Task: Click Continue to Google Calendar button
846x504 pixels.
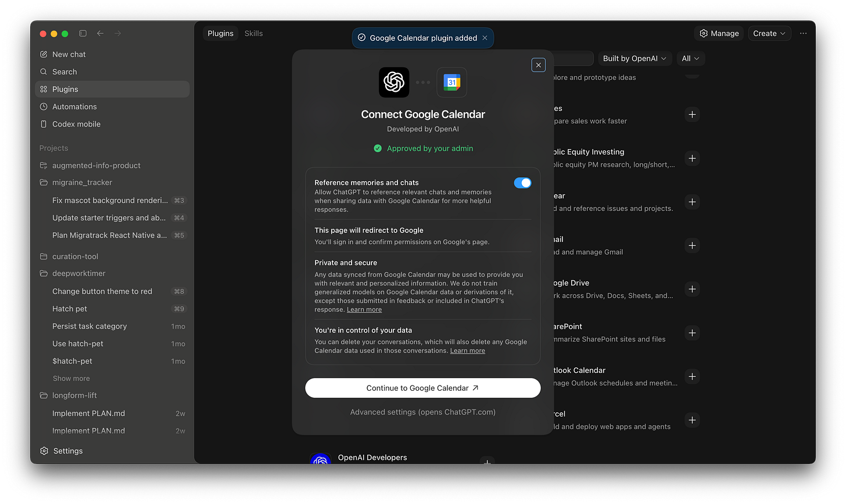Action: pyautogui.click(x=423, y=388)
